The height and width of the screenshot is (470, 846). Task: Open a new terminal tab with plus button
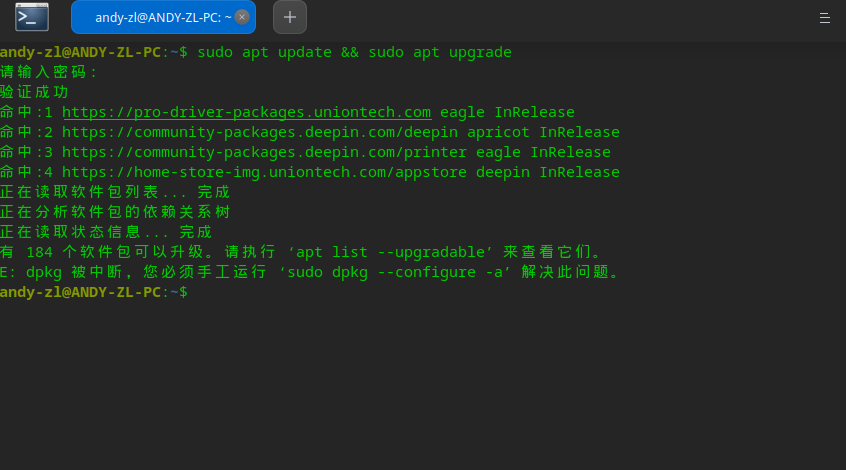point(290,17)
